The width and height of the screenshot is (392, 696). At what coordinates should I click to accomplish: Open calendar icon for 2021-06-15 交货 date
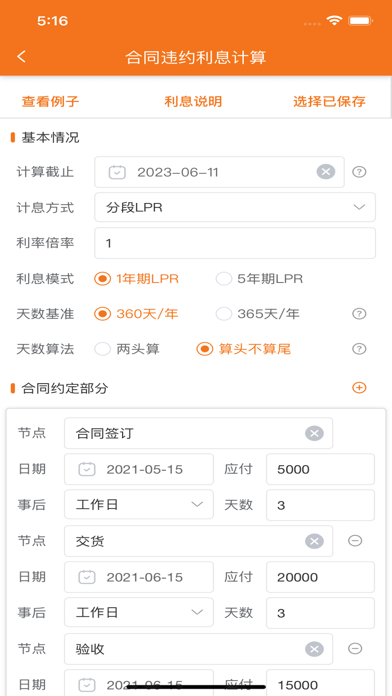click(x=87, y=577)
